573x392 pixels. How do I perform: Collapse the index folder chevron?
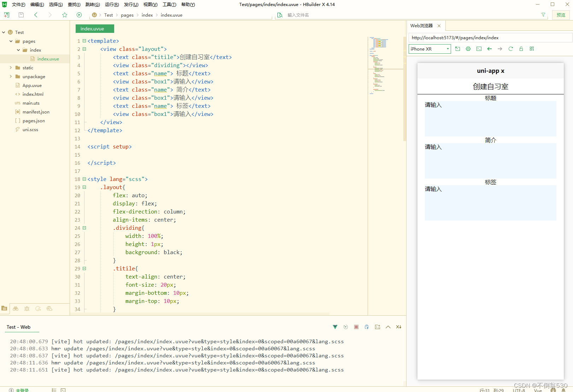pyautogui.click(x=18, y=50)
